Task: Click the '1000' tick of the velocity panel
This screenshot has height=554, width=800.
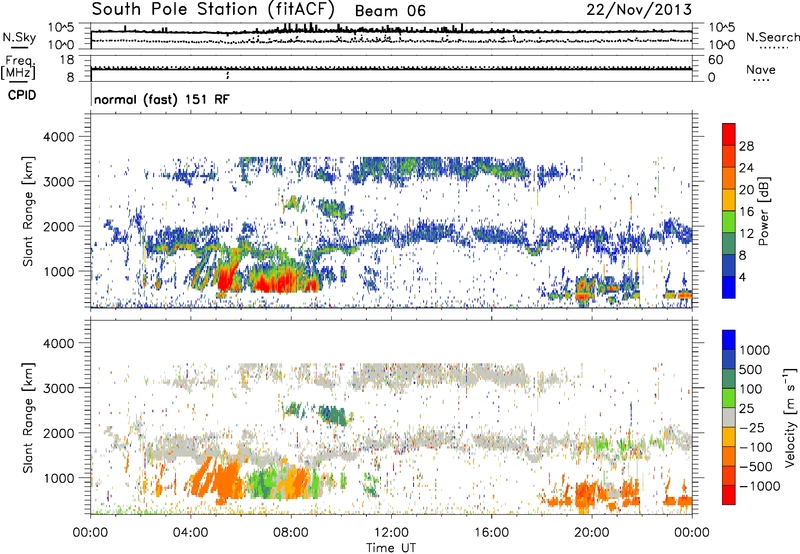Action: click(x=58, y=478)
